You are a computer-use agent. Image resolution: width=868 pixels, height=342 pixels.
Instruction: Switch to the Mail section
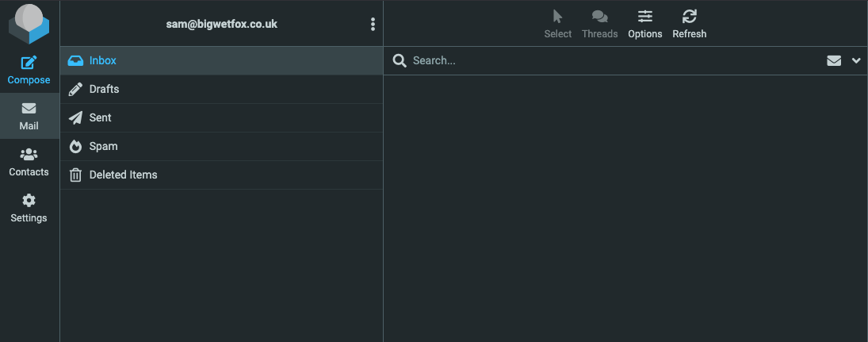[29, 116]
